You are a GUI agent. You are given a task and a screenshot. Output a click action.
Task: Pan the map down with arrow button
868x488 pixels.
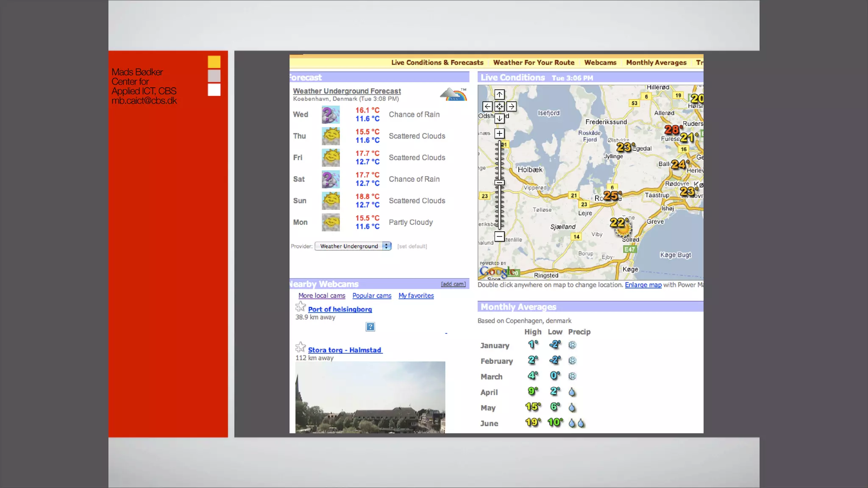click(499, 118)
